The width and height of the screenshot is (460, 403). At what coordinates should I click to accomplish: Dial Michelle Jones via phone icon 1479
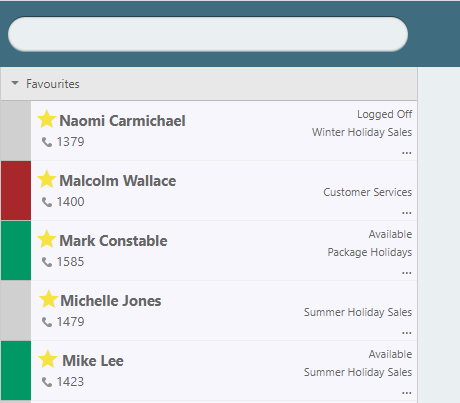coord(47,322)
